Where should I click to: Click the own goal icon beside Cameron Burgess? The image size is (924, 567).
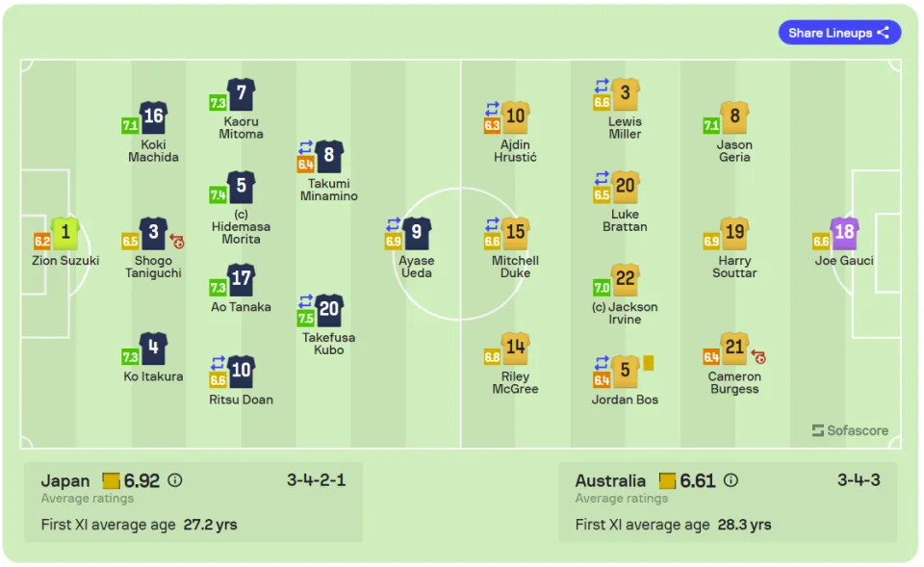point(758,356)
